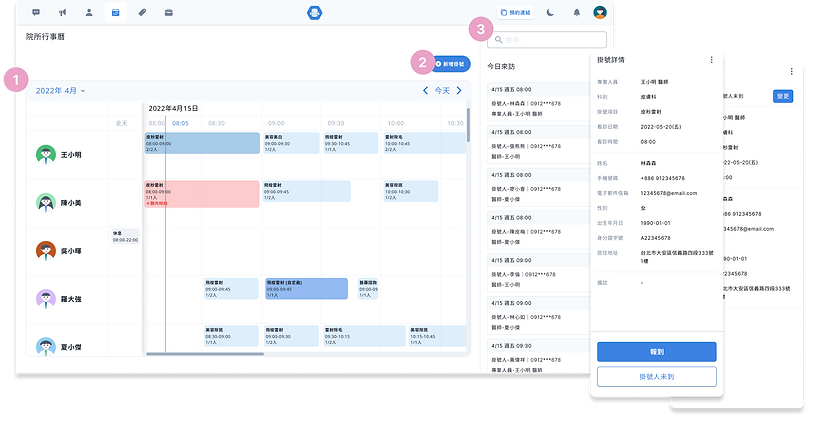819x421 pixels.
Task: Click the 新增掛號 add appointment button
Action: [450, 64]
